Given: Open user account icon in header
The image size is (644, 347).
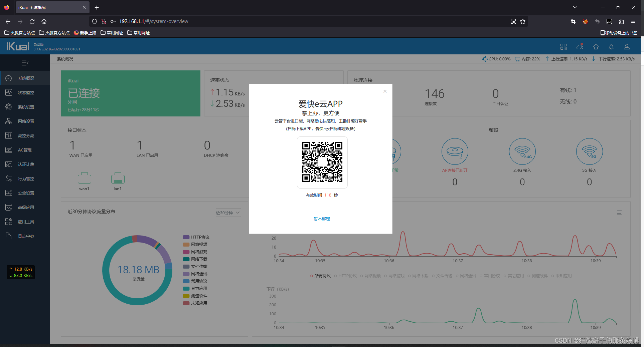Looking at the screenshot, I should coord(627,47).
